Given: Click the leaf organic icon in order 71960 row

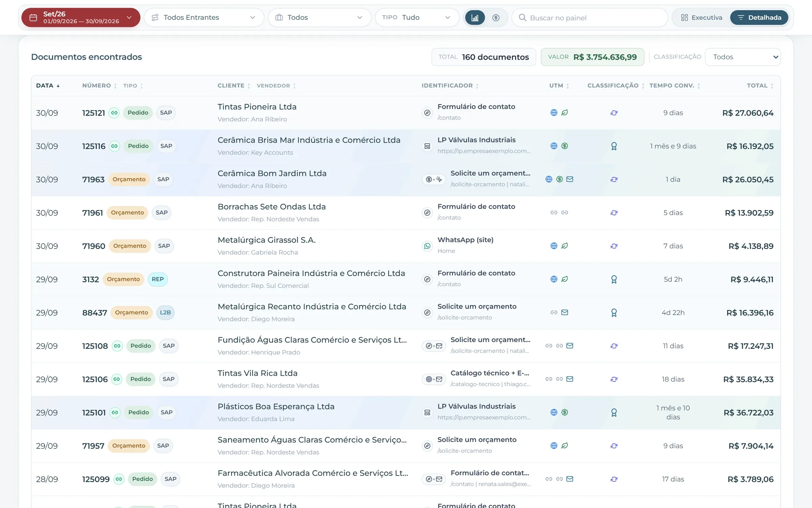Looking at the screenshot, I should click(x=565, y=246).
